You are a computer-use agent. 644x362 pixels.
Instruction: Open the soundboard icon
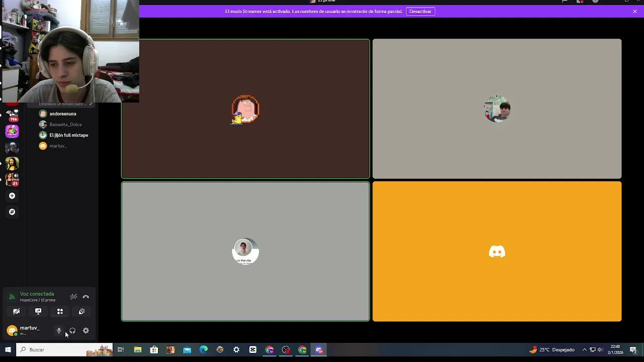[x=82, y=312]
